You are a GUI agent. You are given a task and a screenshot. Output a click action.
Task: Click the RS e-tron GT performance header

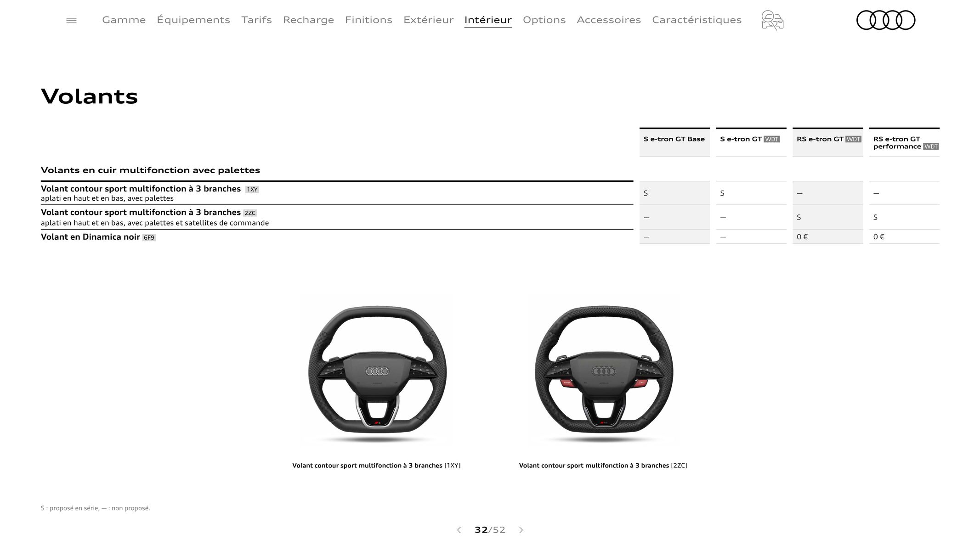[x=904, y=142]
